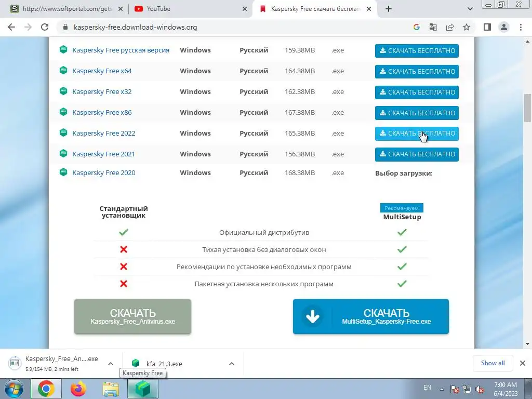Viewport: 532px width, 399px height.
Task: Click the Google G icon in address bar
Action: pos(416,27)
